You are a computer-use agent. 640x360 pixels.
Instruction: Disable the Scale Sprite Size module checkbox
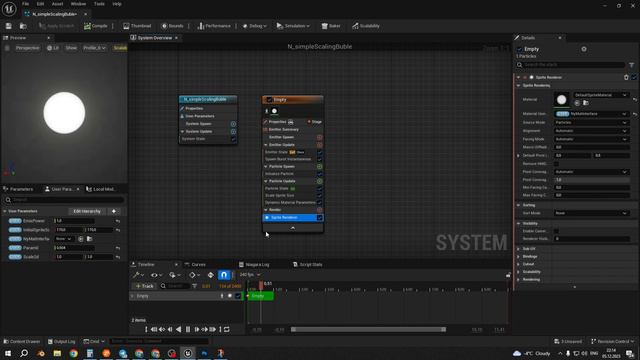pyautogui.click(x=320, y=196)
